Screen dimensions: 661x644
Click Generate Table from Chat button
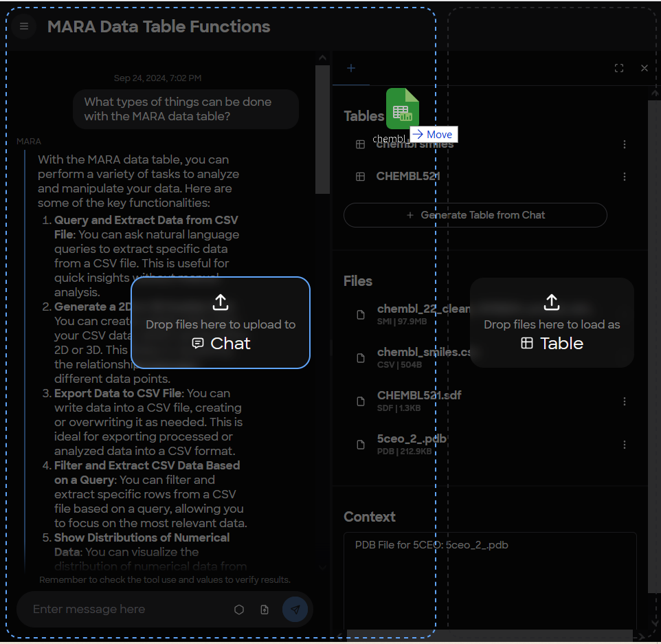(475, 215)
